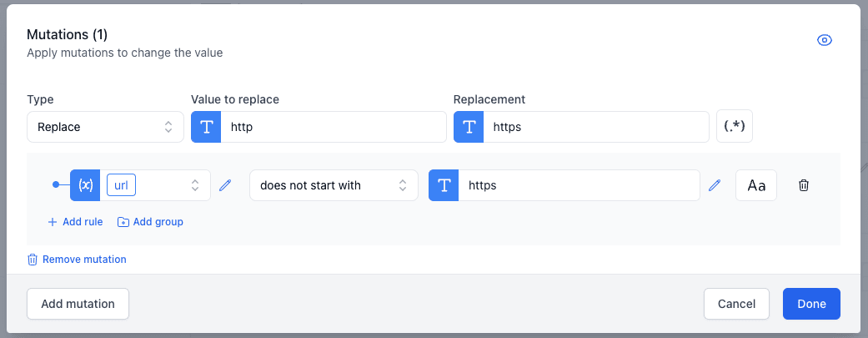This screenshot has height=338, width=868.
Task: Toggle the regex (.*) button
Action: pyautogui.click(x=735, y=126)
